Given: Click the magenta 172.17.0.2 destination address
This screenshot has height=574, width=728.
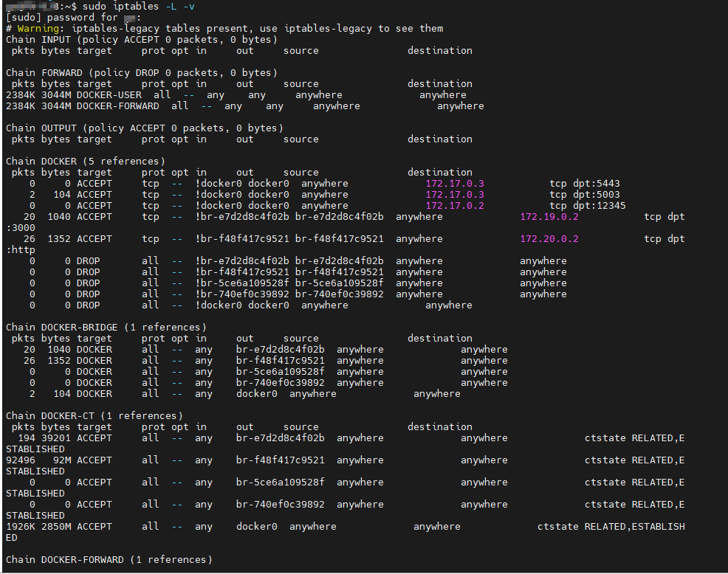Looking at the screenshot, I should click(455, 206).
